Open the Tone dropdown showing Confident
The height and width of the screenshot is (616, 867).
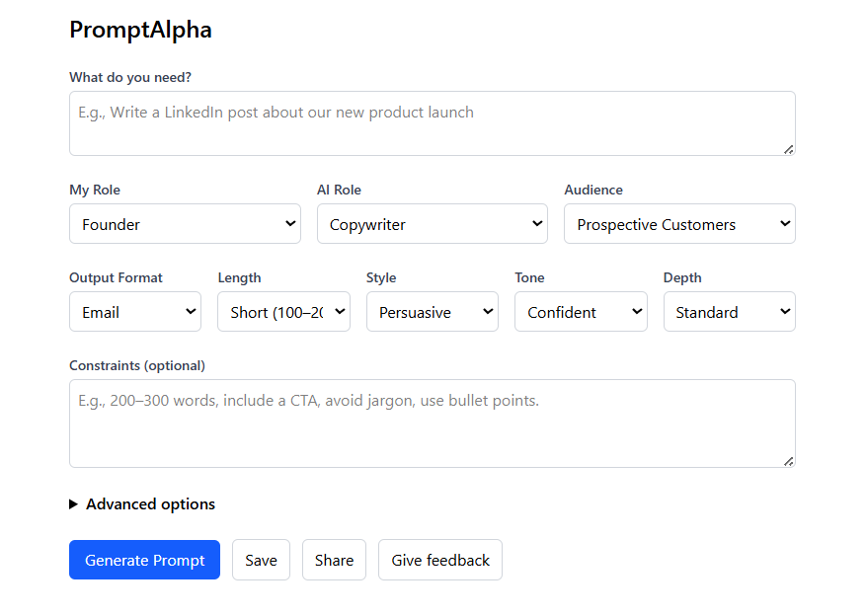(581, 312)
